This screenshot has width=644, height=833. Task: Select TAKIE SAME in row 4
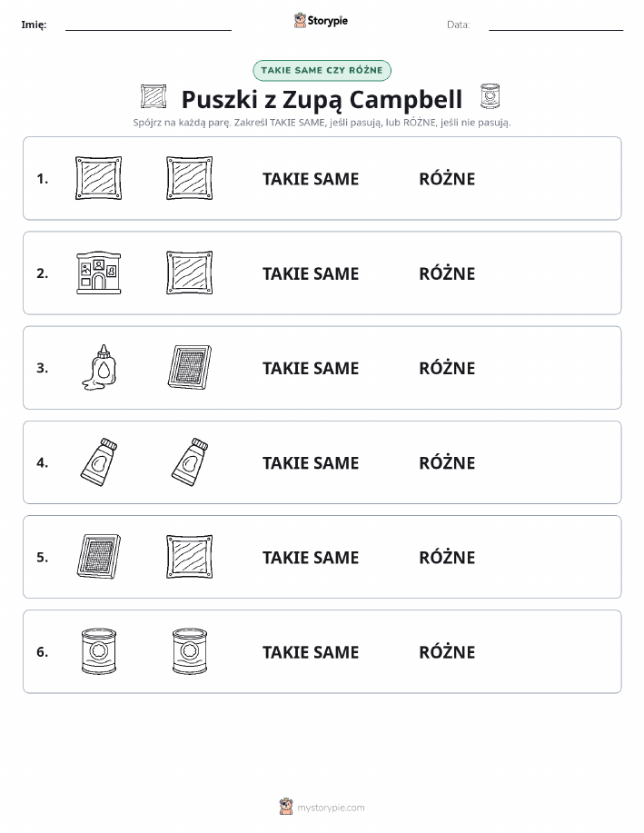311,462
